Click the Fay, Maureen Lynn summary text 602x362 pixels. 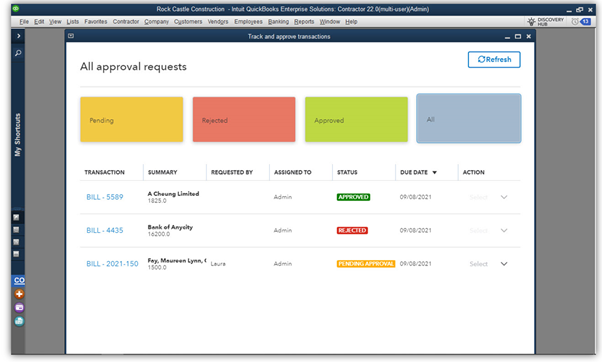(177, 260)
